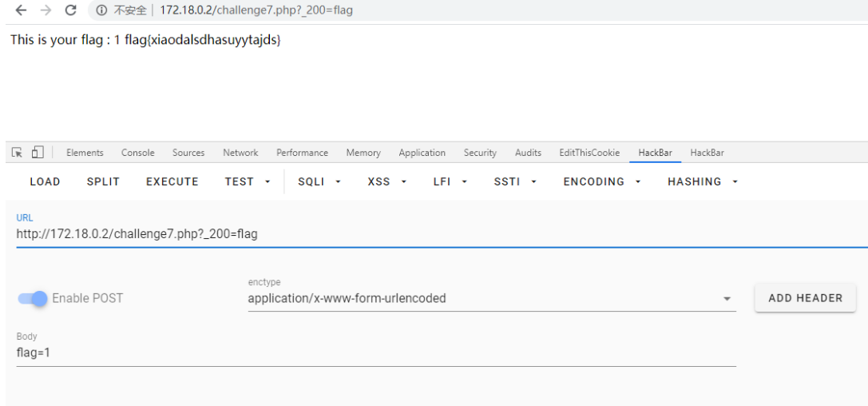This screenshot has width=868, height=406.
Task: Open the HASHING dropdown menu
Action: tap(702, 181)
